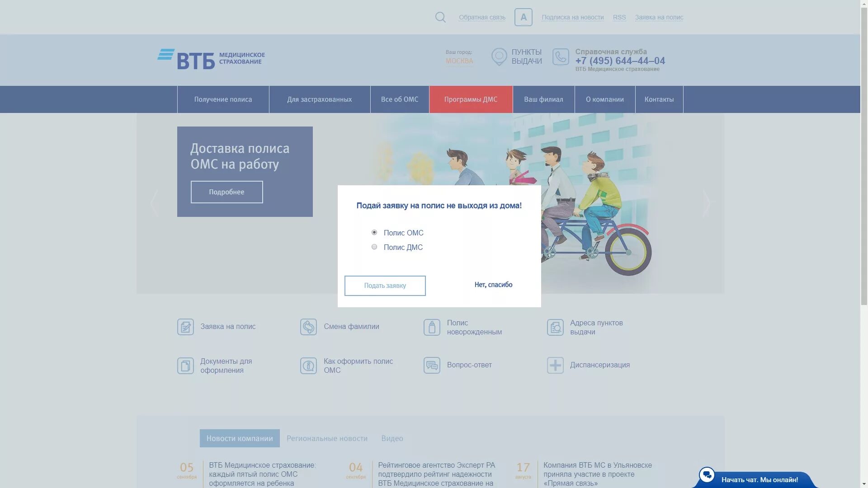Click the Заявка на полис form icon

point(185,327)
